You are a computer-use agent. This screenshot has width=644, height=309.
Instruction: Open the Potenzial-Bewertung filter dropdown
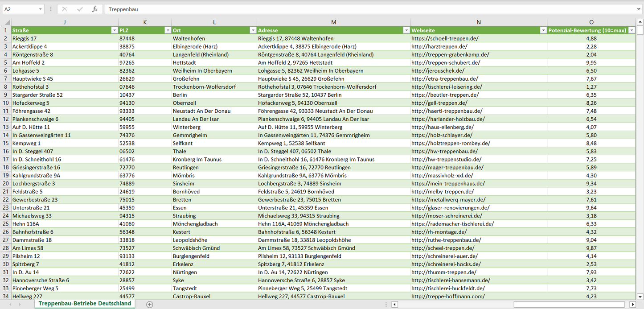pos(632,30)
